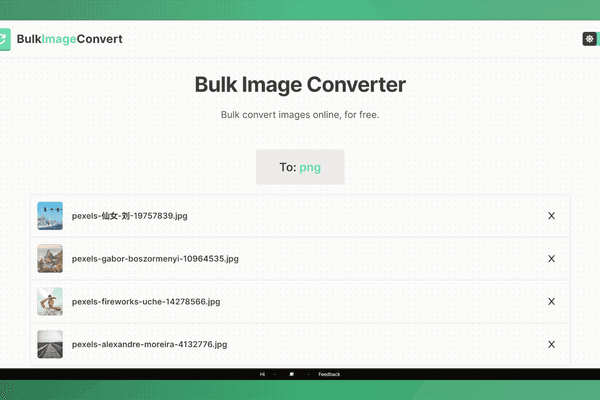This screenshot has width=600, height=400.
Task: Remove pexels-fireworks-uche-14278566.jpg with its X
Action: click(x=551, y=302)
